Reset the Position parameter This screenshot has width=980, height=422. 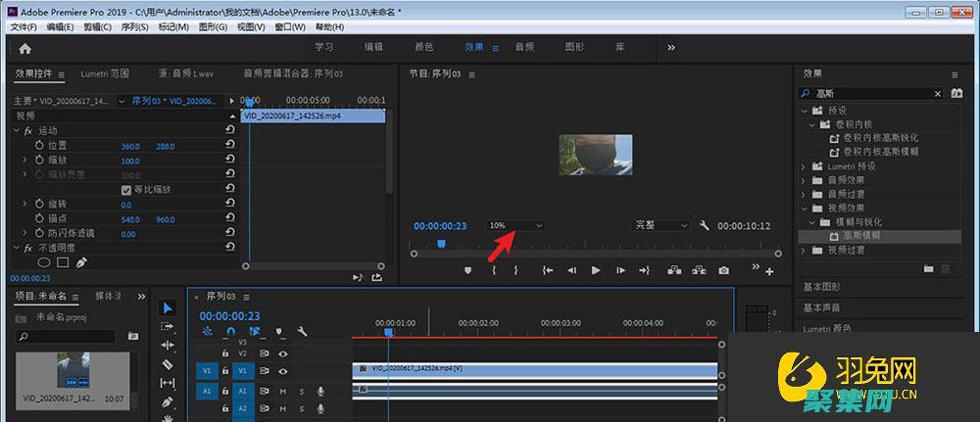coord(229,146)
